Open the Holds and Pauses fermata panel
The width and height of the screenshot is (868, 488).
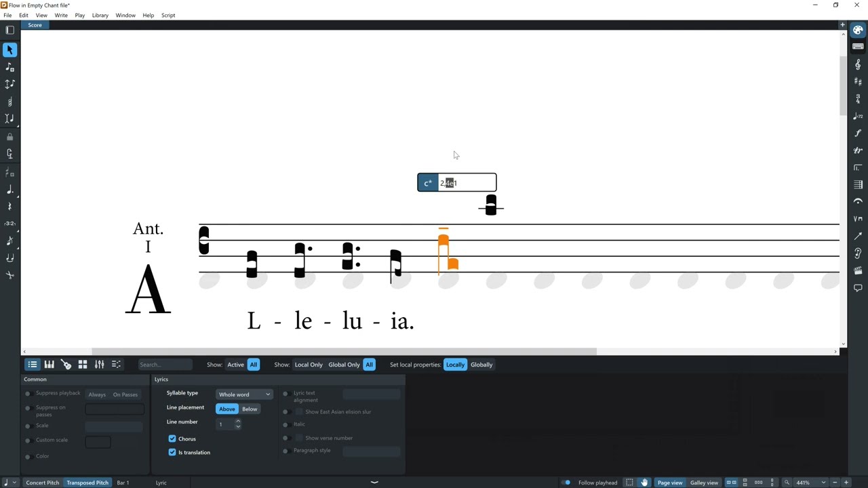pyautogui.click(x=858, y=202)
